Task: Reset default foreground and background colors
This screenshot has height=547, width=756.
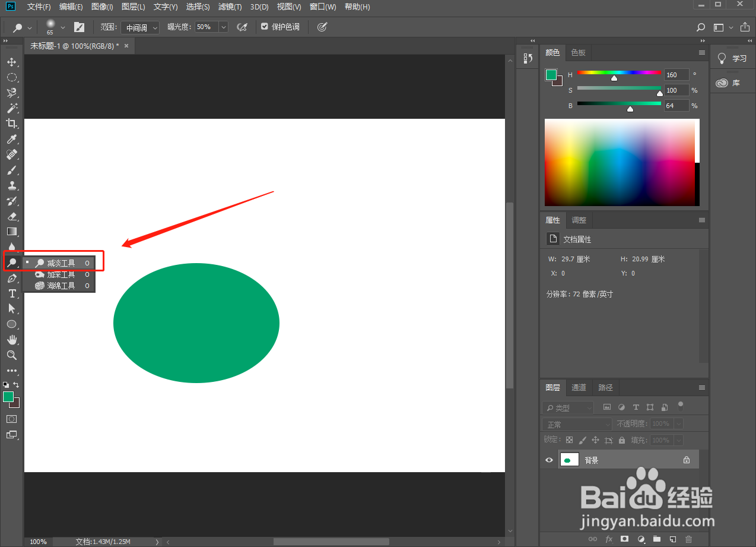Action: [x=6, y=385]
